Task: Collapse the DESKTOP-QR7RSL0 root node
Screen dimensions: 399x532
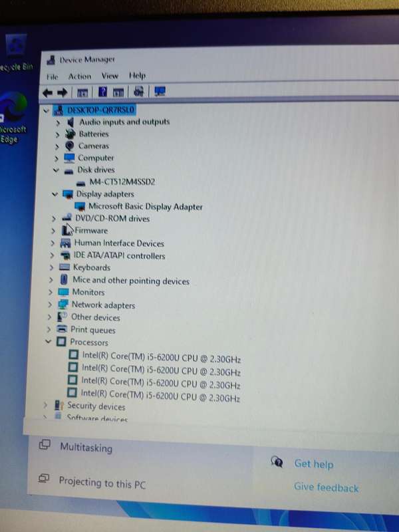Action: pyautogui.click(x=46, y=110)
